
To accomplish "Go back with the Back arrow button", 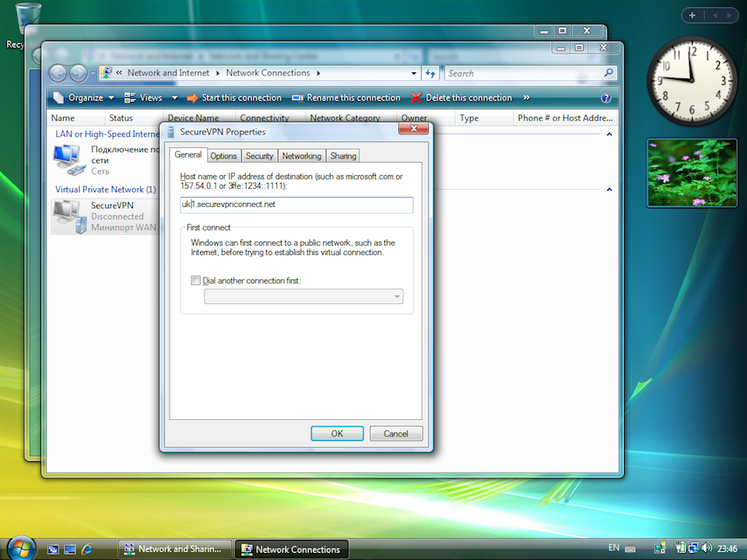I will [58, 73].
